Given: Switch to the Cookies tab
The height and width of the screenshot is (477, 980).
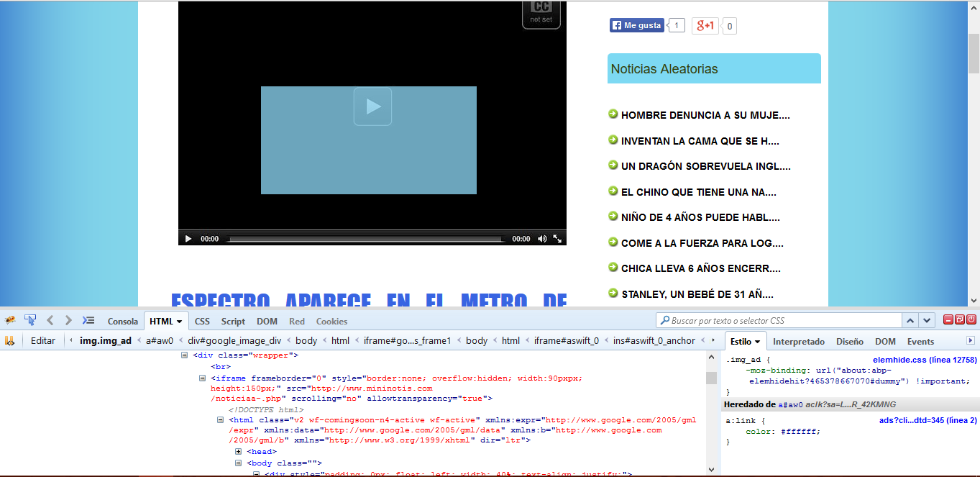Looking at the screenshot, I should tap(331, 322).
